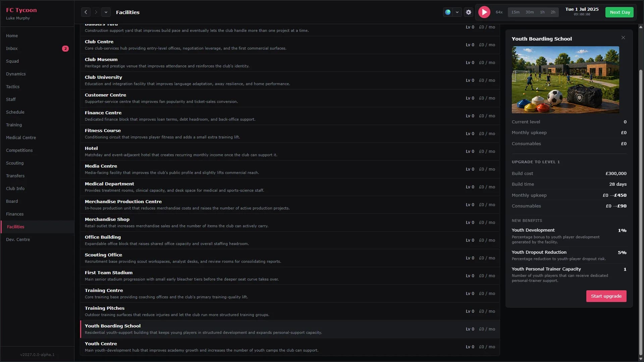Click the Next Day button

coord(620,12)
